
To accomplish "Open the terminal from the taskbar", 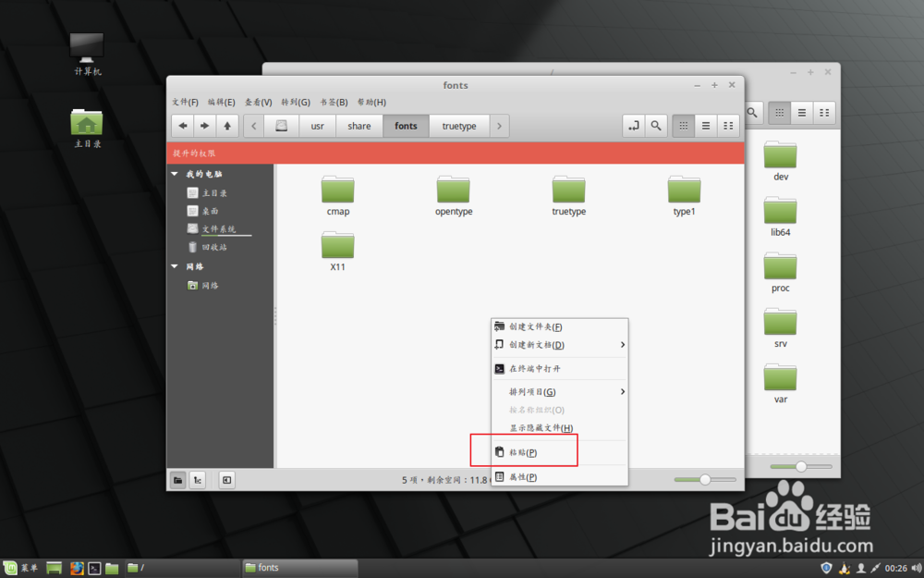I will tap(95, 567).
